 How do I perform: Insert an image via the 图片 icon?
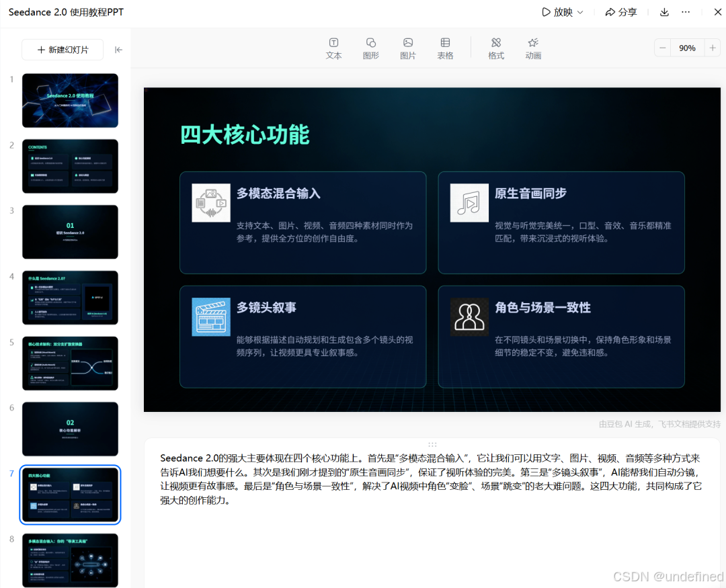pyautogui.click(x=408, y=47)
